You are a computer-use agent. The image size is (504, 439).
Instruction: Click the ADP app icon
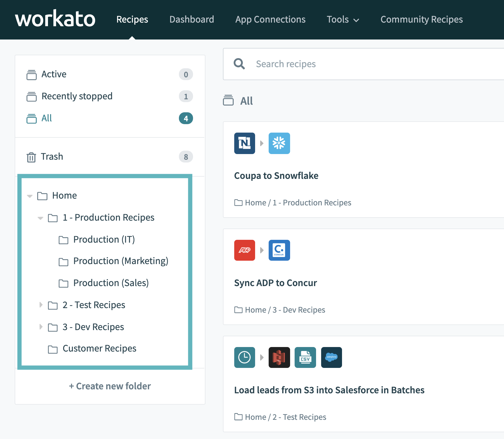click(x=245, y=250)
